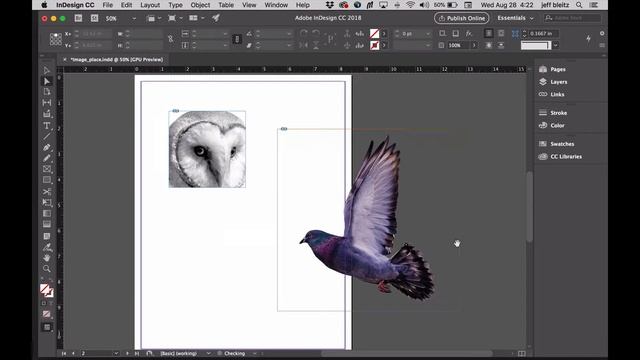Choose a reference point in locator grid

[56, 39]
